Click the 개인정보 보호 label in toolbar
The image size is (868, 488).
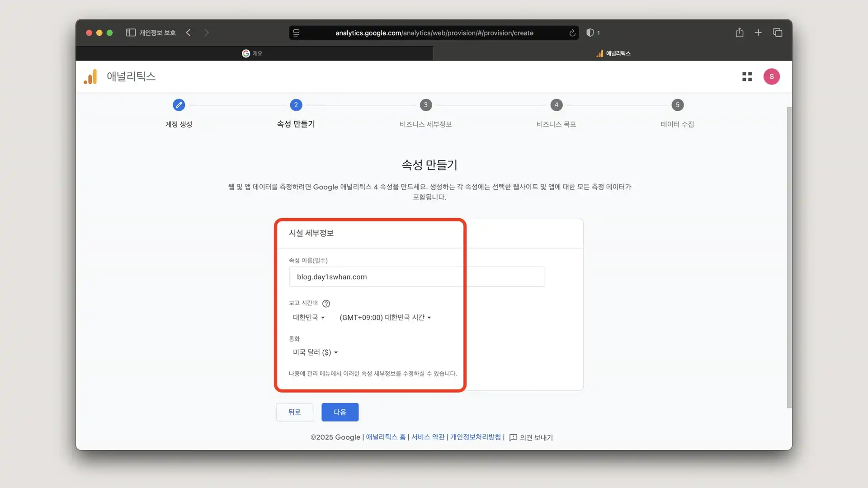click(x=157, y=33)
